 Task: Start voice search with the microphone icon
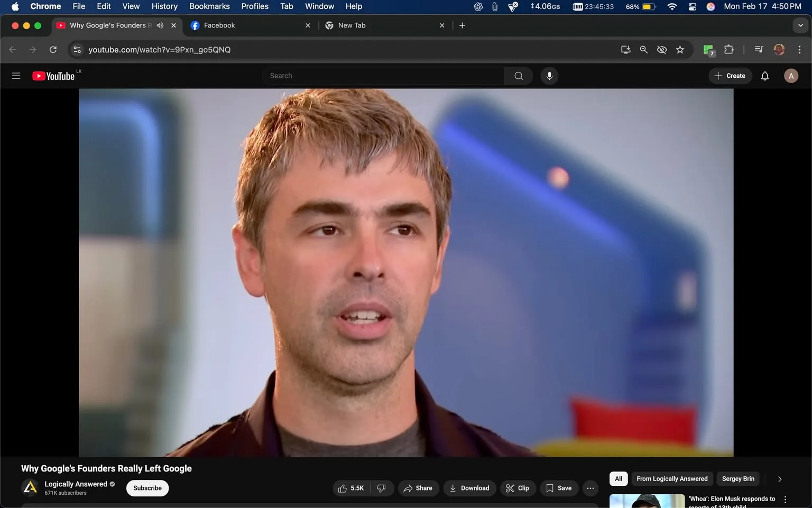tap(549, 76)
